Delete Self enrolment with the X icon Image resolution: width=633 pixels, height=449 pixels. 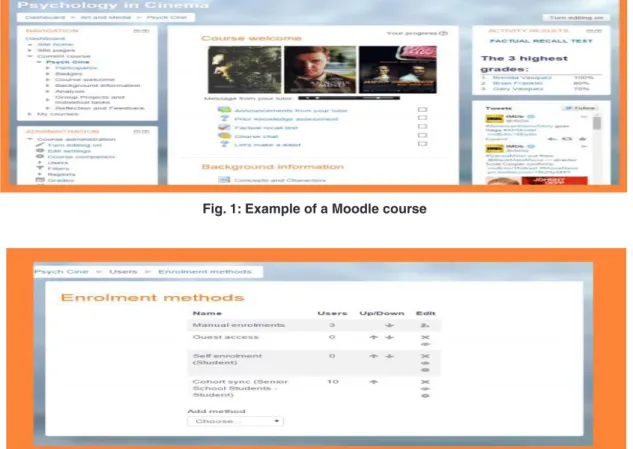pos(425,356)
